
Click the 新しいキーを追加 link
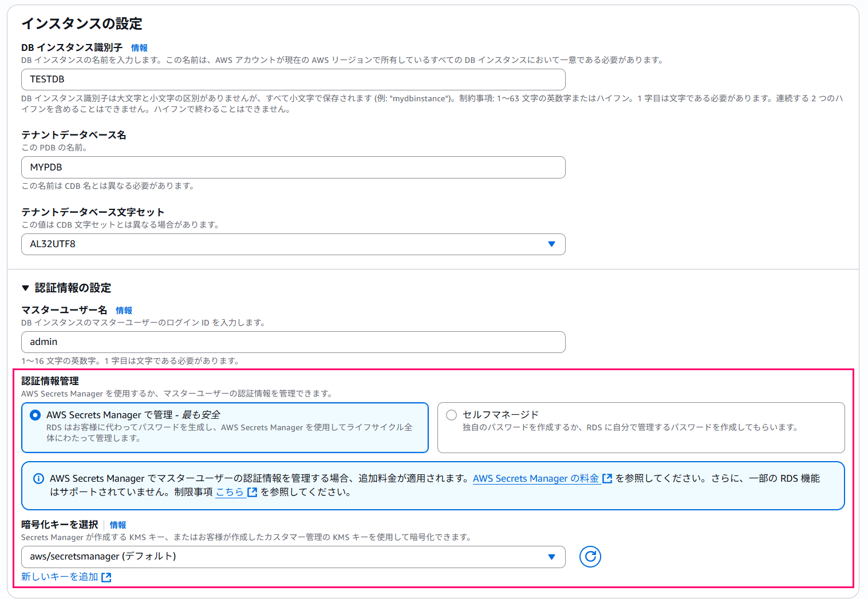point(60,577)
